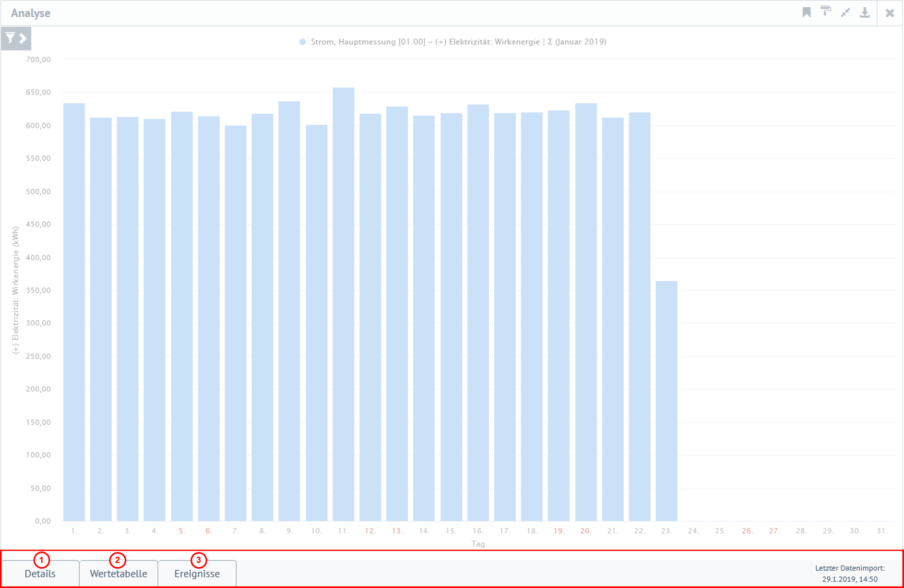Open the paint roller formatting tool
Screen dimensions: 904x588
pos(826,11)
